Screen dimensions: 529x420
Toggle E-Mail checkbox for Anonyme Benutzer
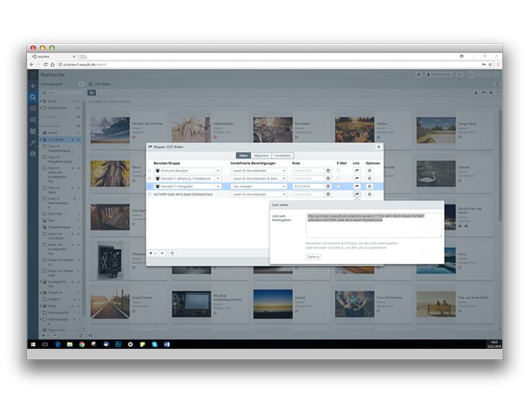339,171
